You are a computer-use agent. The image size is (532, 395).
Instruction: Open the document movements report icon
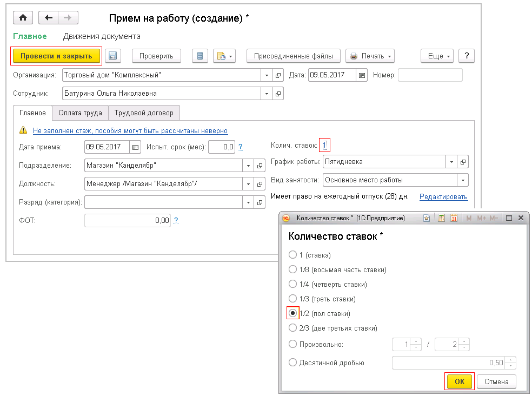tap(200, 56)
